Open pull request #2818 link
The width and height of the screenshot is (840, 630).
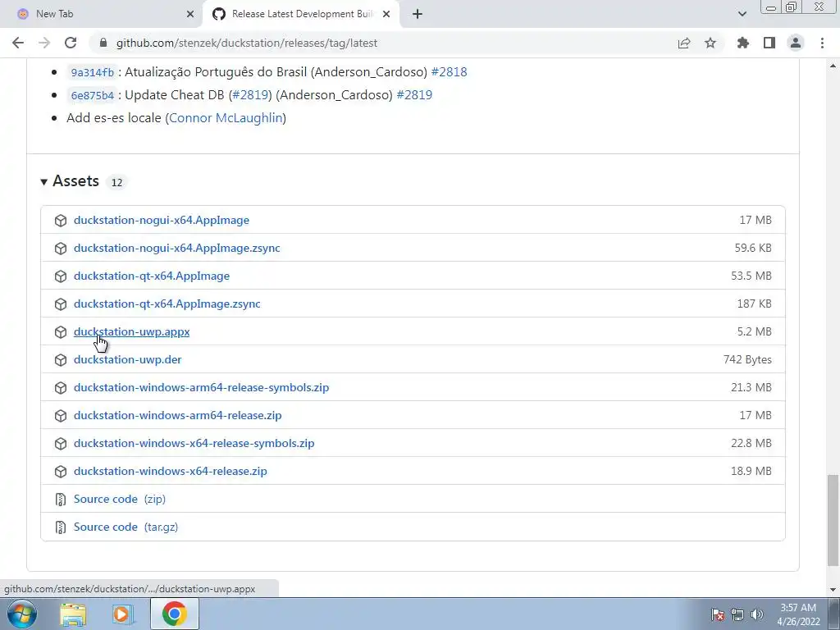449,72
